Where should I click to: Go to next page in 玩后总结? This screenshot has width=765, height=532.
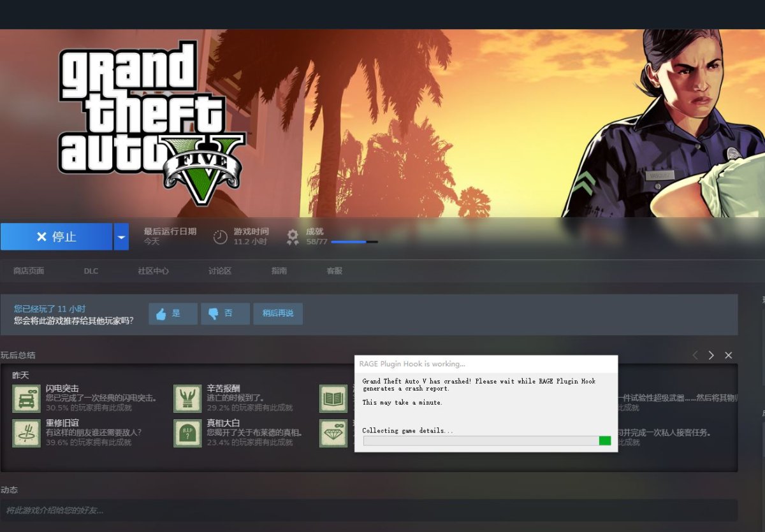tap(711, 356)
